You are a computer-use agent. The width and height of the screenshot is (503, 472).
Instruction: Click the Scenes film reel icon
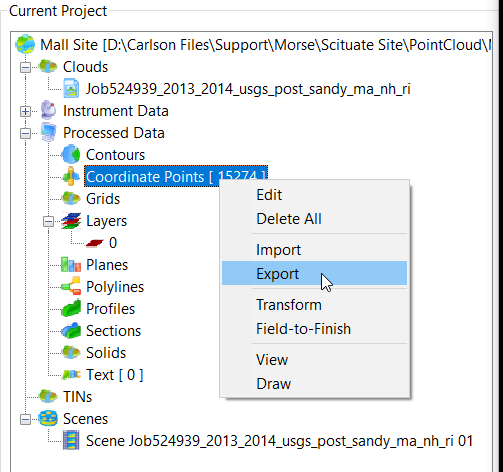[48, 418]
